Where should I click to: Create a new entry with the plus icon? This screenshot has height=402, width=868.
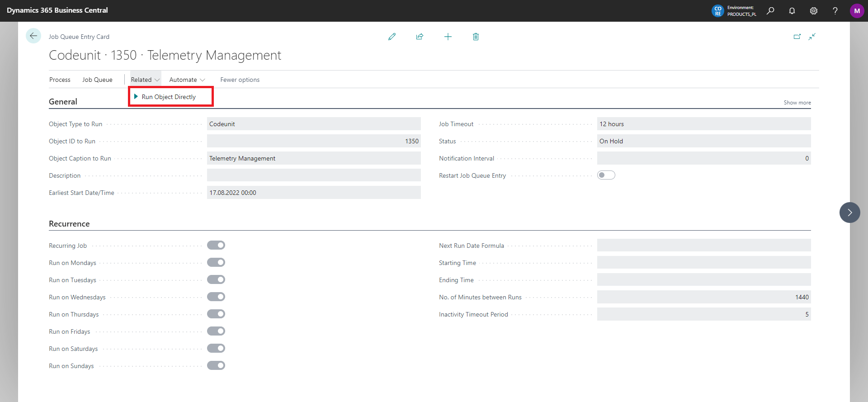448,37
